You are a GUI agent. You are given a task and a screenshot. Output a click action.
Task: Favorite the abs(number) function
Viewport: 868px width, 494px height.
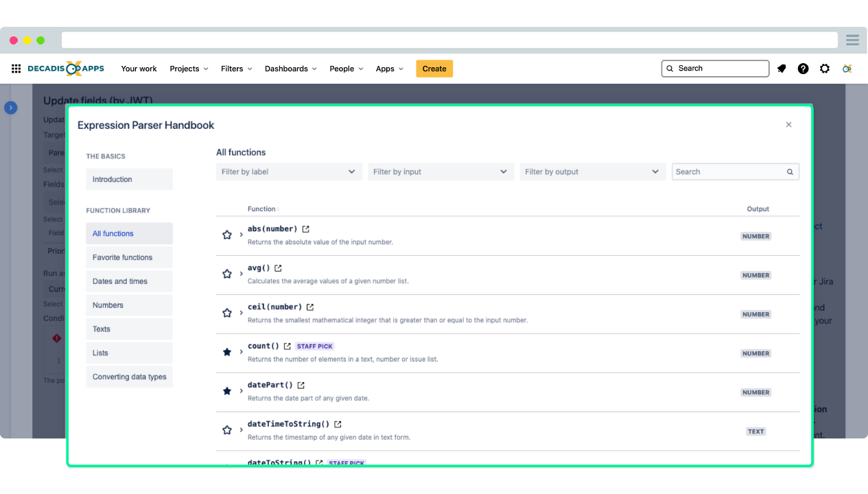tap(227, 235)
